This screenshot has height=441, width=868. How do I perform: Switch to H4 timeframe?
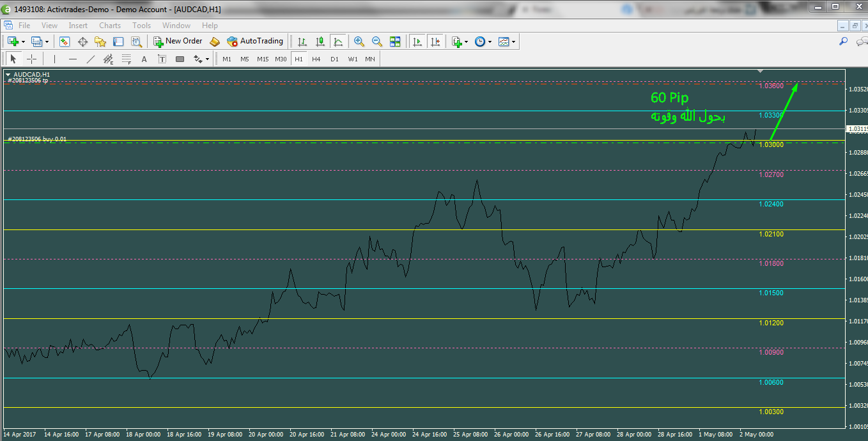pos(316,59)
